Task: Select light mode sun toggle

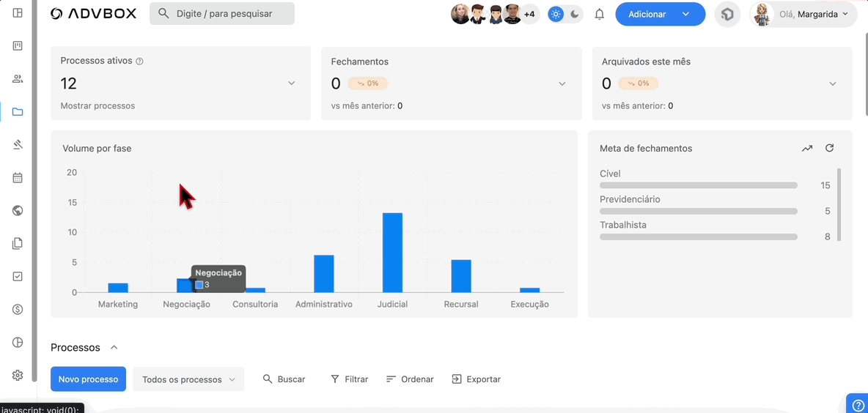Action: tap(556, 14)
